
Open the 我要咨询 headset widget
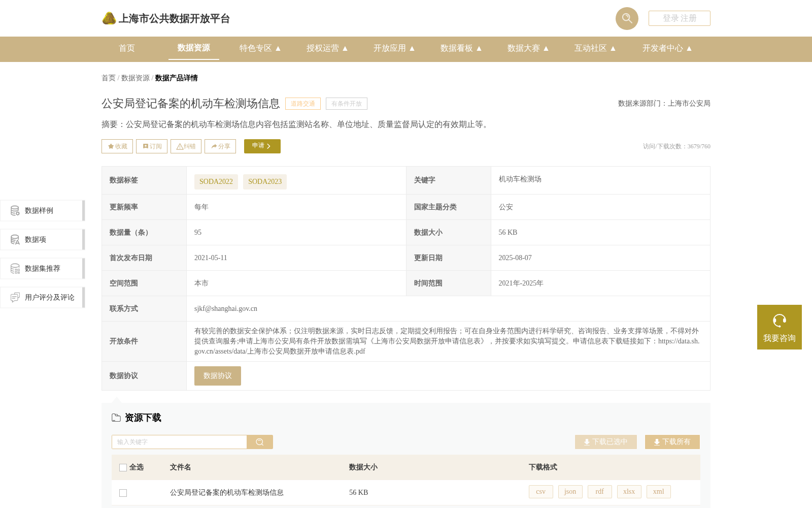(780, 327)
